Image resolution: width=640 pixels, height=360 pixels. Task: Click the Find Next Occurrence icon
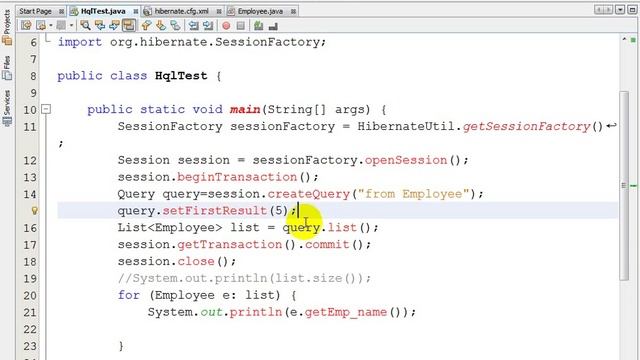114,26
